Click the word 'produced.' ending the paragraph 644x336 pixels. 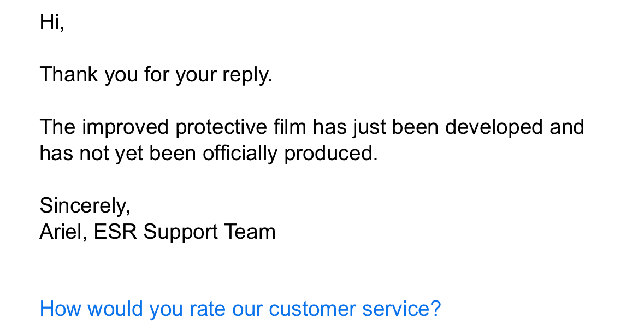[330, 153]
